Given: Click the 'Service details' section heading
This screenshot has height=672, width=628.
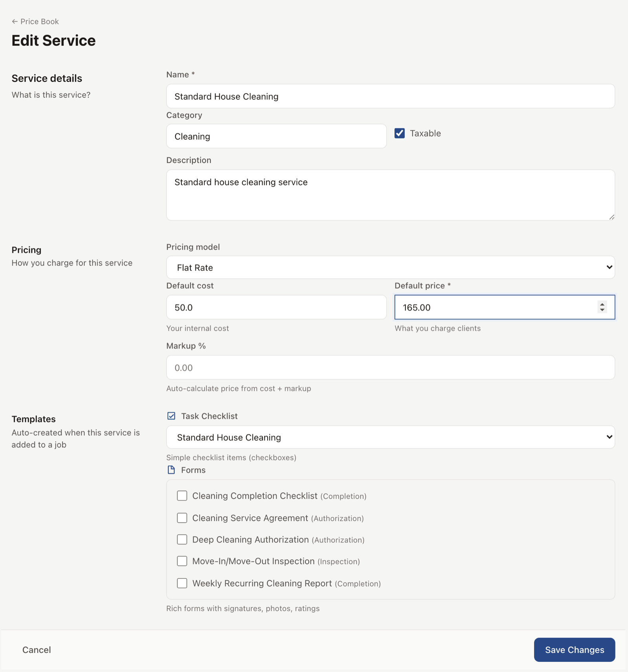Looking at the screenshot, I should (x=47, y=78).
